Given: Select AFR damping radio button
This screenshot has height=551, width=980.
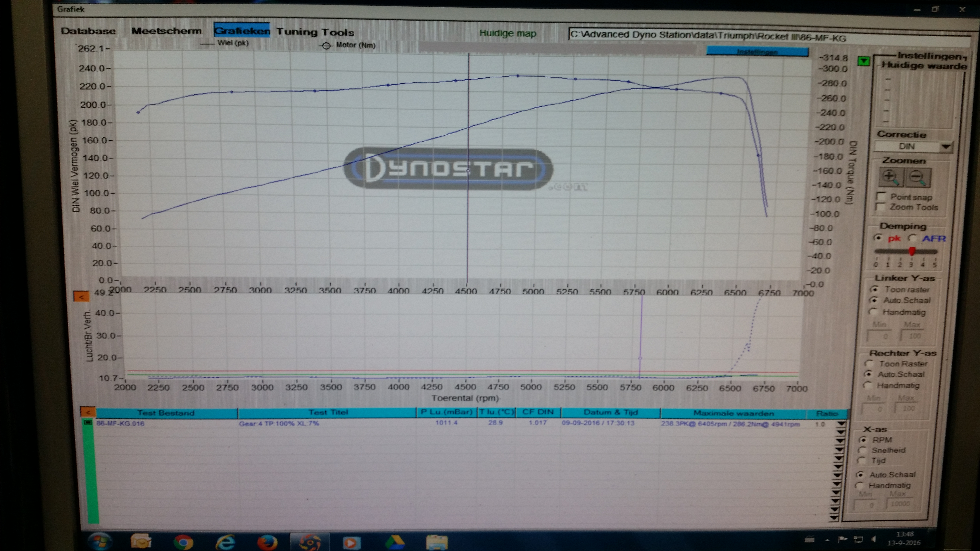Looking at the screenshot, I should [x=912, y=238].
